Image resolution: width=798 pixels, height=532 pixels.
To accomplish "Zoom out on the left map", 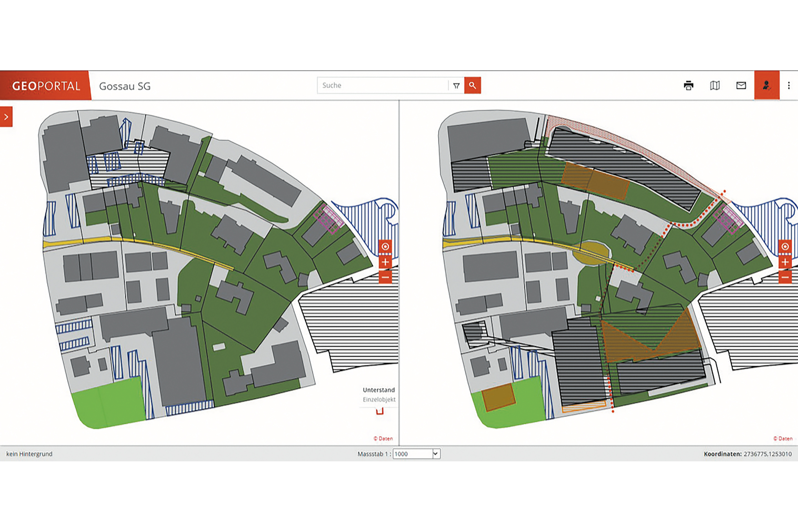I will 385,277.
